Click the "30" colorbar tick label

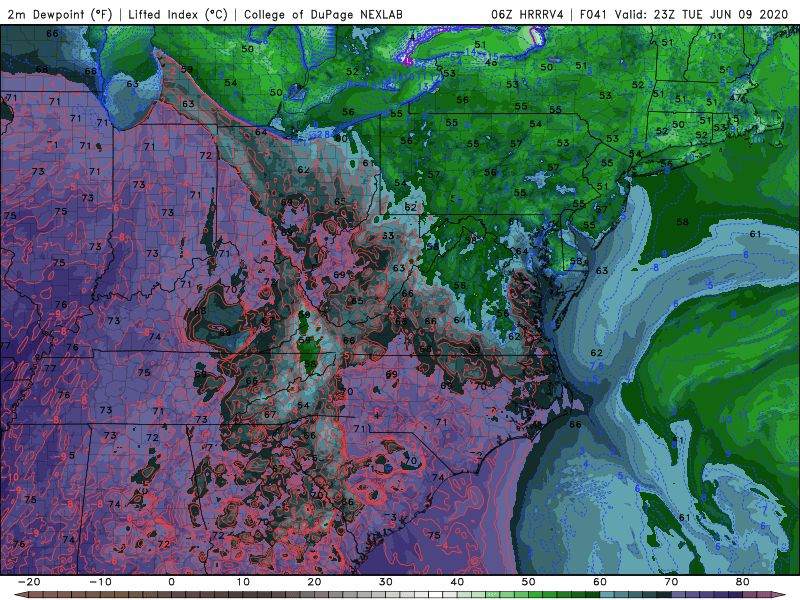(x=386, y=582)
